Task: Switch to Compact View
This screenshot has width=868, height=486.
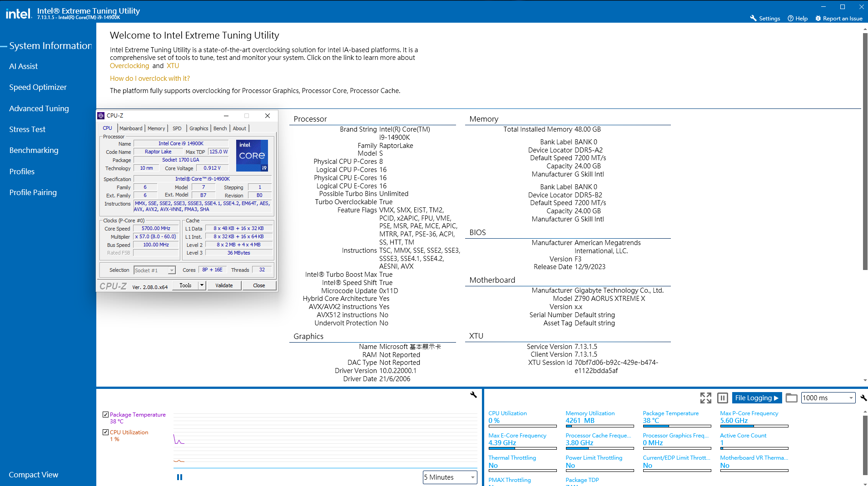Action: (x=34, y=475)
